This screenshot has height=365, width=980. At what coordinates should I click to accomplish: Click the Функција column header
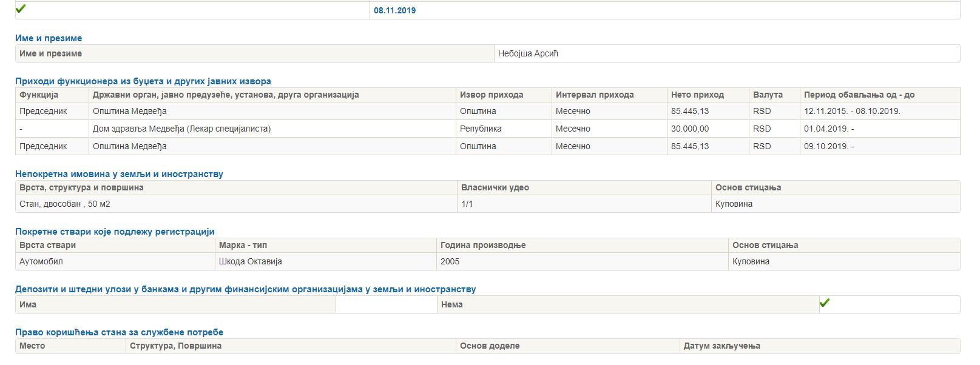(39, 95)
